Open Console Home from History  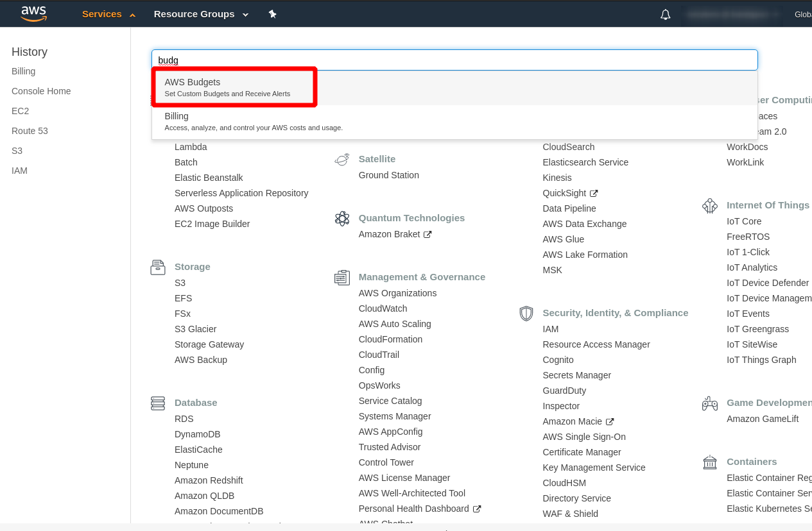coord(41,91)
